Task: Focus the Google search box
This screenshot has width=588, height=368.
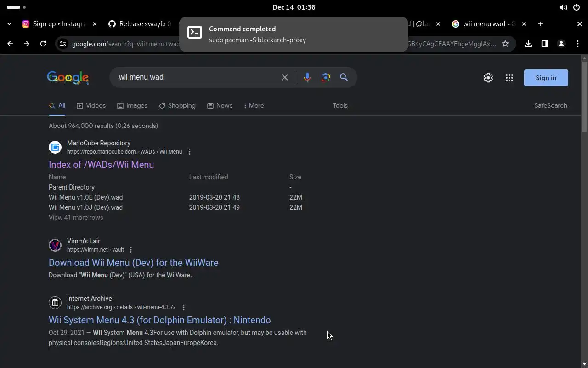Action: pos(198,77)
